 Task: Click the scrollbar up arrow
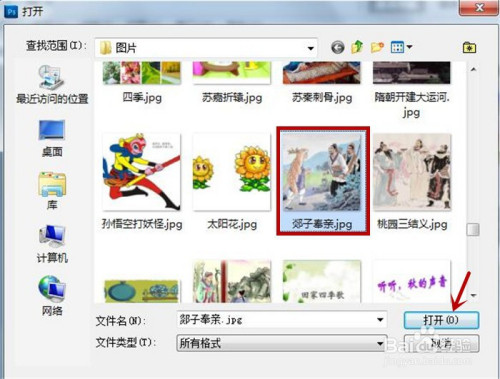[473, 70]
